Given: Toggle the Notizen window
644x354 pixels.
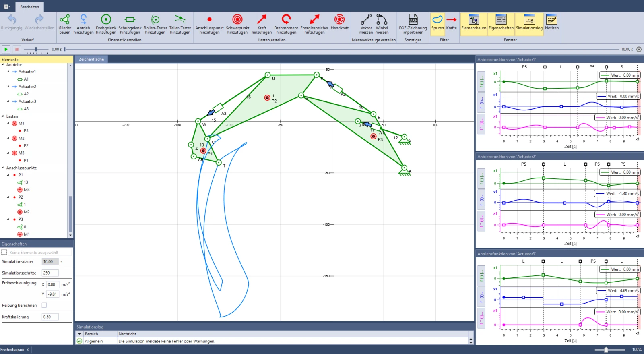Looking at the screenshot, I should pos(552,22).
